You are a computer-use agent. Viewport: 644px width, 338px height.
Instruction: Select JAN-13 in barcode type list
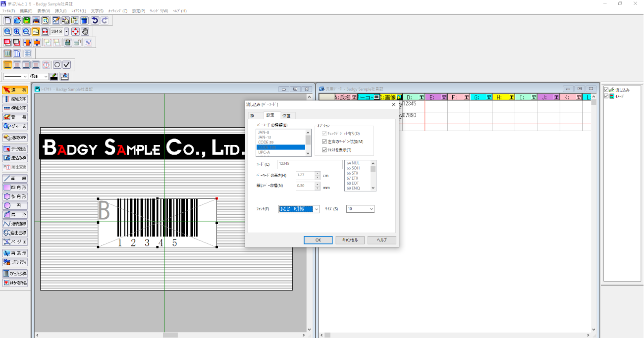tap(280, 137)
